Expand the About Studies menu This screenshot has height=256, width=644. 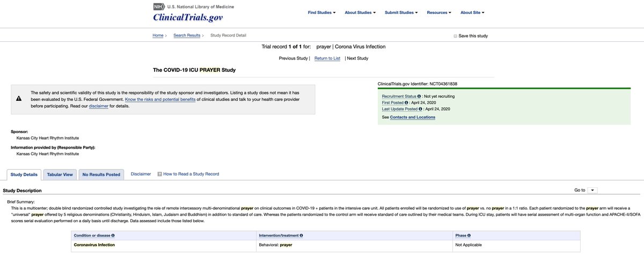coord(360,12)
